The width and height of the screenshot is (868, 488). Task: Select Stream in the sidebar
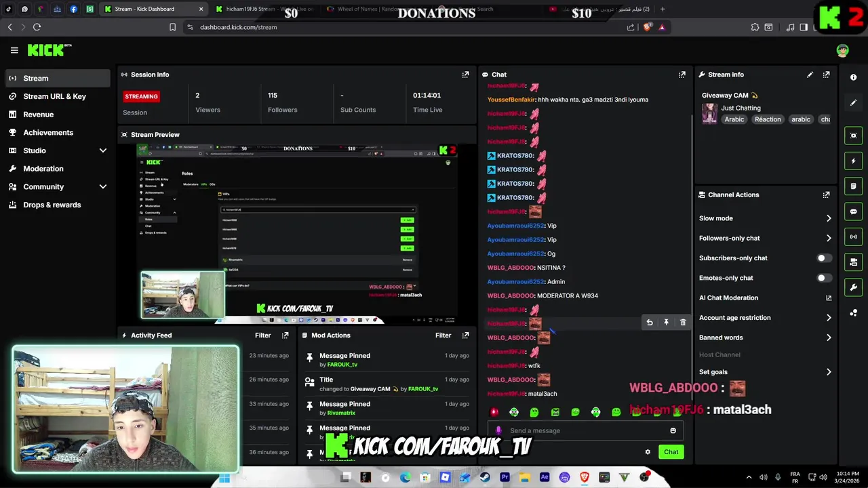click(x=57, y=78)
